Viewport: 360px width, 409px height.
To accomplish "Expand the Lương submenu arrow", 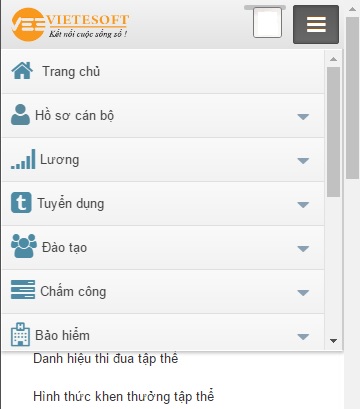I will [303, 161].
